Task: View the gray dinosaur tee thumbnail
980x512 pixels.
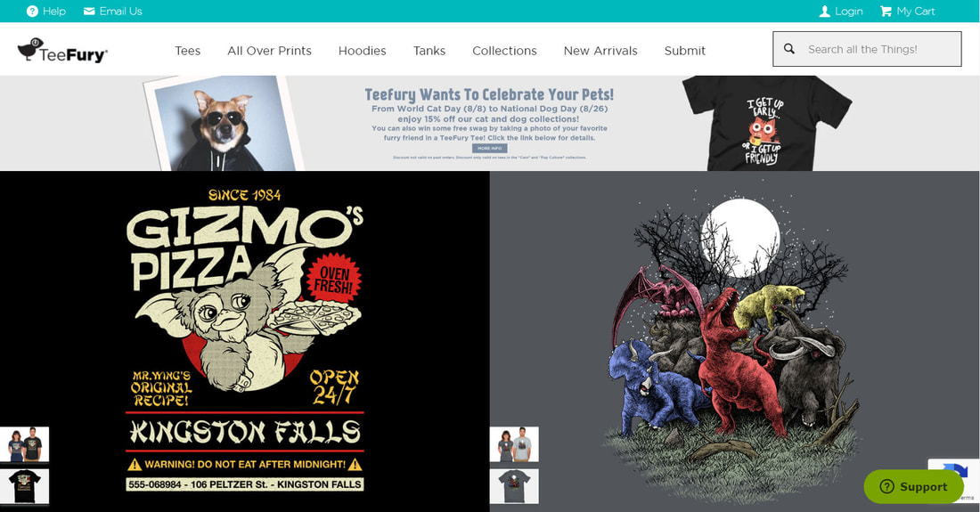Action: pos(514,486)
